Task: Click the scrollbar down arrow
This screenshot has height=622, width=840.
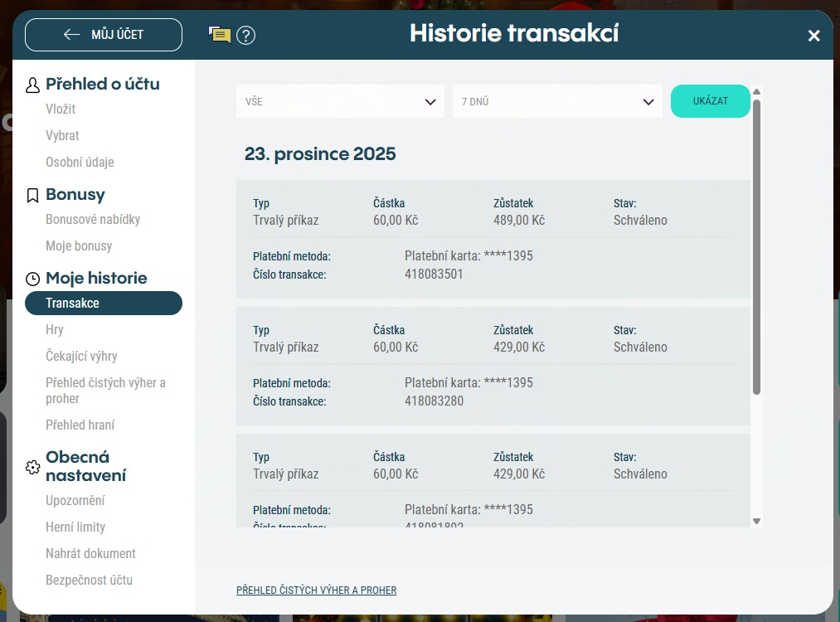Action: [x=756, y=521]
